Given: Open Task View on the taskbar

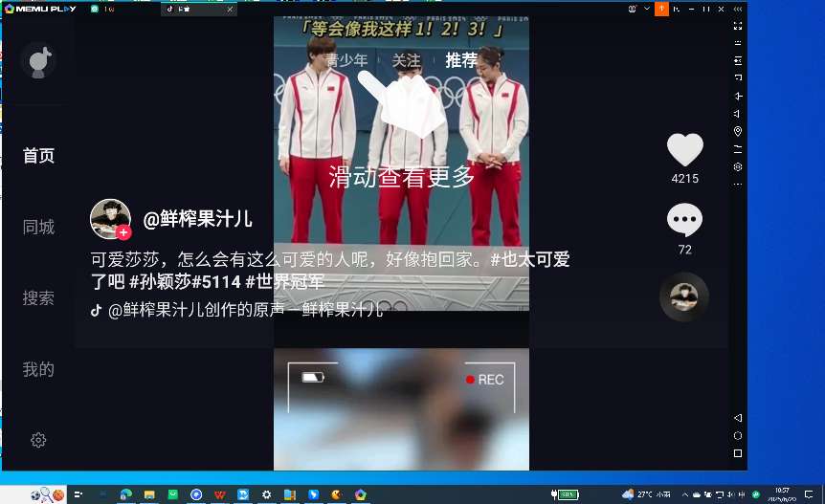Looking at the screenshot, I should pos(78,494).
